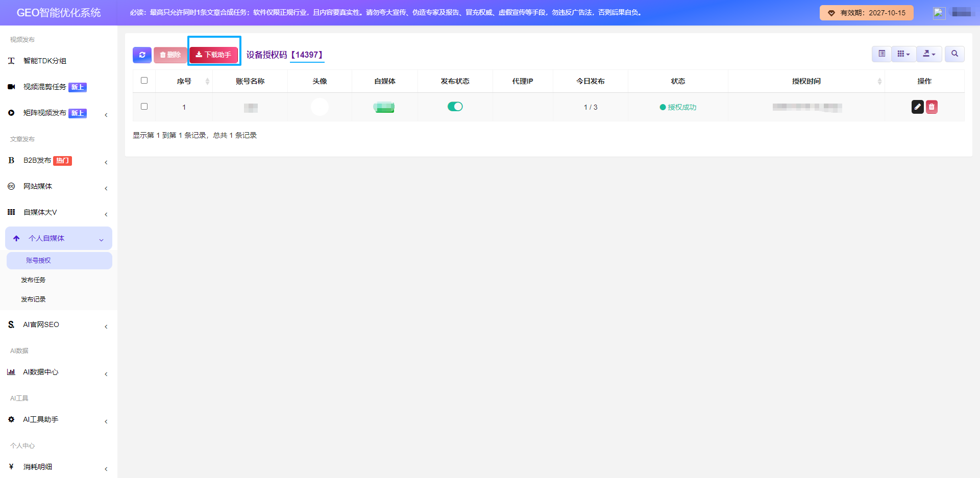Viewport: 980px width, 478px height.
Task: Expand the AI官网SEO menu chevron
Action: [x=106, y=326]
